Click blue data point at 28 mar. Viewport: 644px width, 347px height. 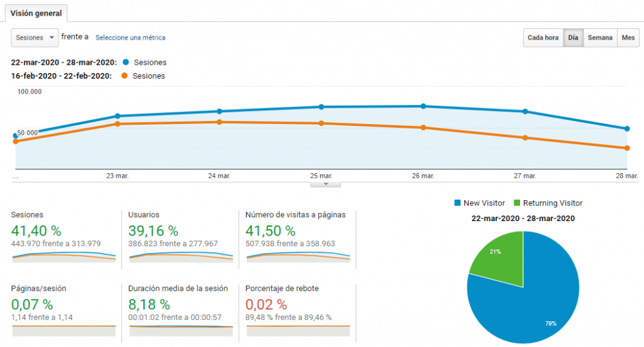[627, 128]
